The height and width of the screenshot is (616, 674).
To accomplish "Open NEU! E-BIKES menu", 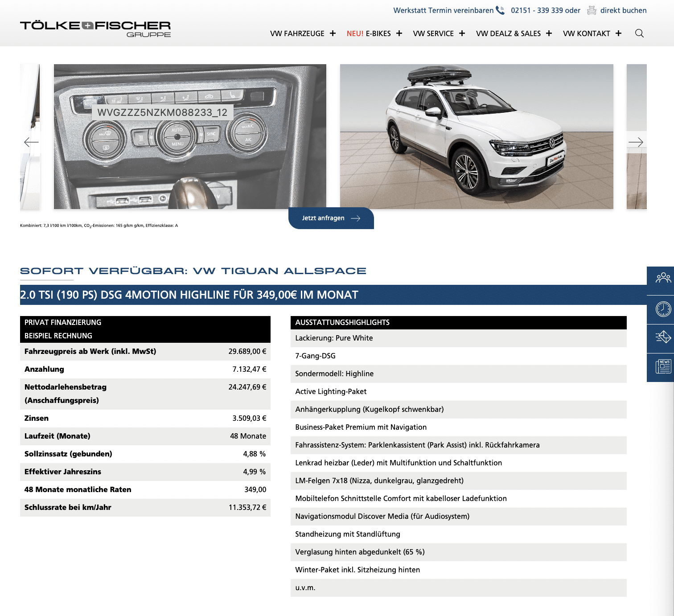I will (x=369, y=33).
